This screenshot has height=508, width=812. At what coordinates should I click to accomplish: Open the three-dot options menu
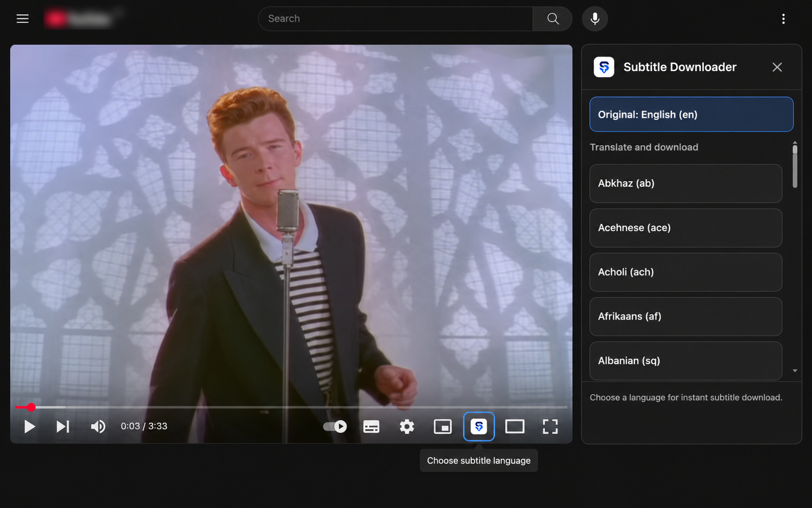pyautogui.click(x=783, y=19)
